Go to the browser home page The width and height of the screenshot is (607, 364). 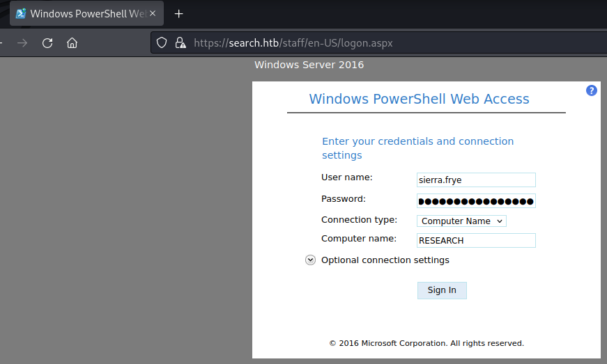72,43
